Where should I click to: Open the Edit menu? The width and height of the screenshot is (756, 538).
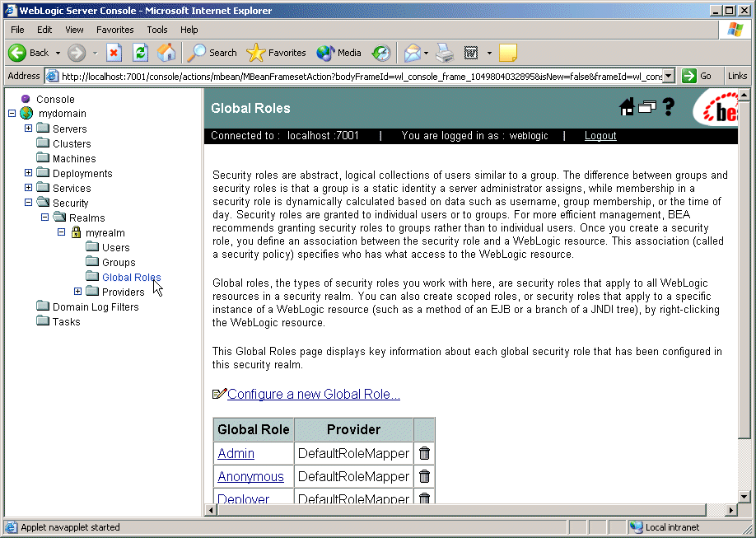tap(44, 30)
